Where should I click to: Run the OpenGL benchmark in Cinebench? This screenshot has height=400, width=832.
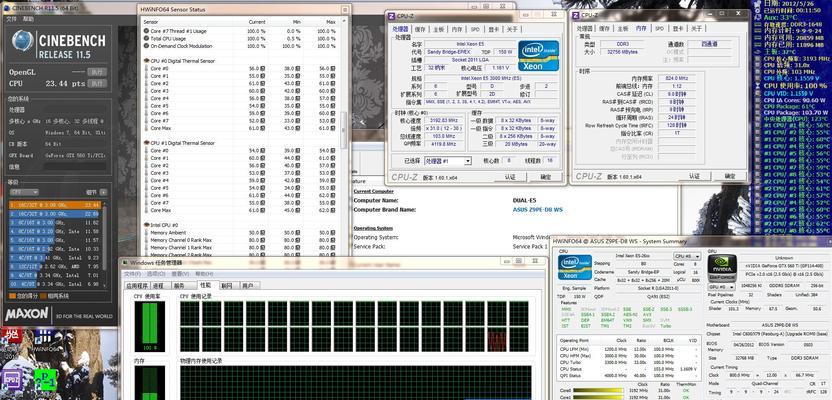(x=97, y=72)
